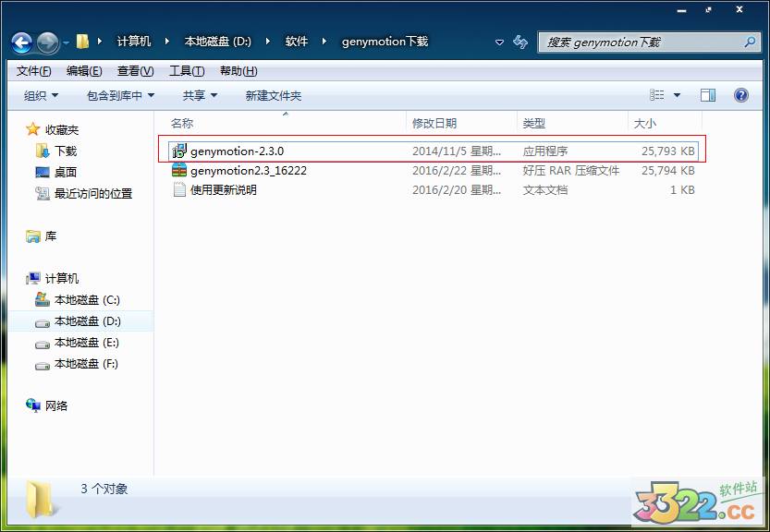Click the genymotion2.3_16222 file name

pyautogui.click(x=249, y=170)
